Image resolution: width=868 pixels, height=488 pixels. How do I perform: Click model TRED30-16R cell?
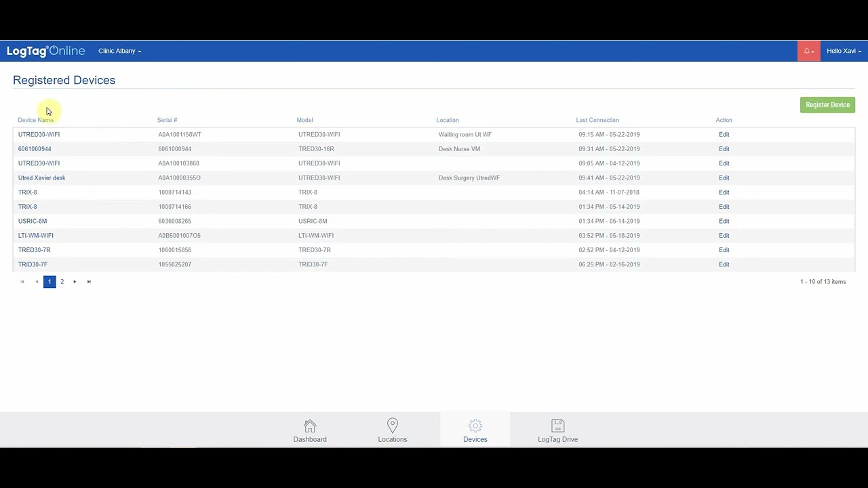coord(316,149)
